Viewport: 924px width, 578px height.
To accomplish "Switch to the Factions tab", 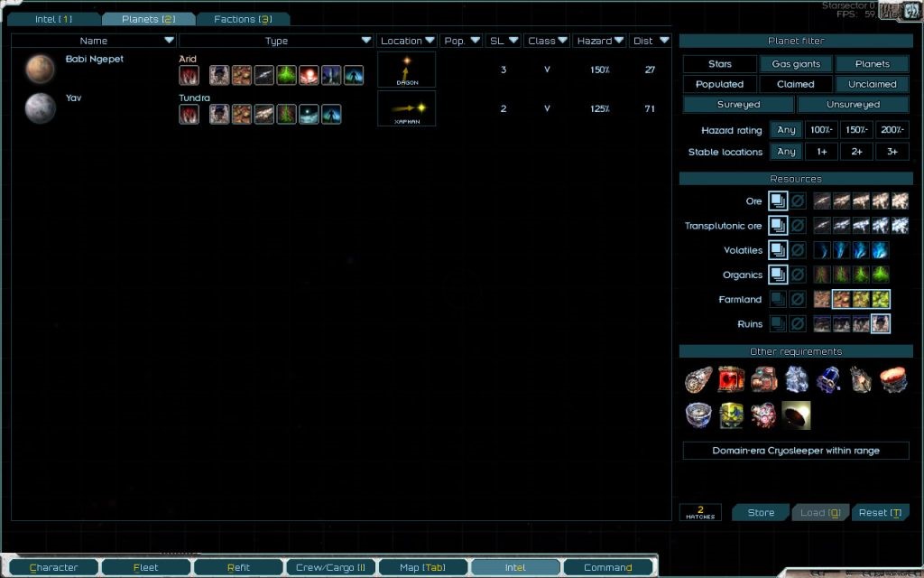I will click(x=242, y=19).
